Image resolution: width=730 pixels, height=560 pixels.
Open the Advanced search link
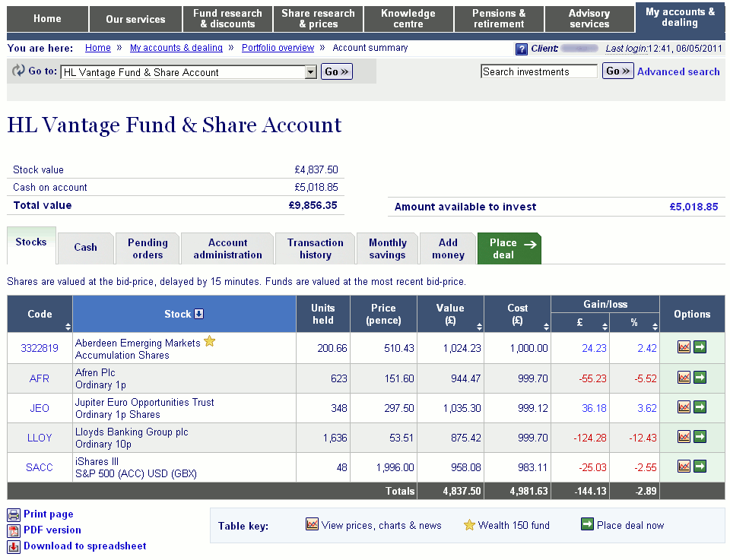678,71
